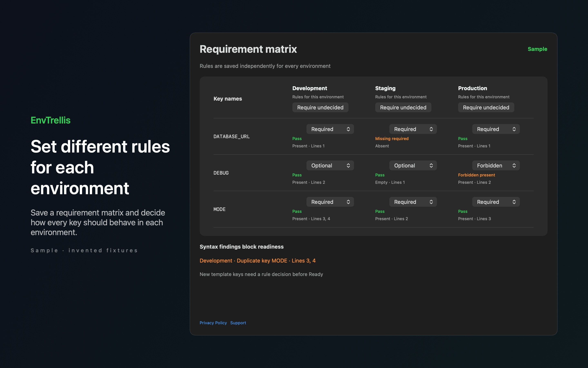
Task: Click the DEBUG key name
Action: (x=221, y=173)
